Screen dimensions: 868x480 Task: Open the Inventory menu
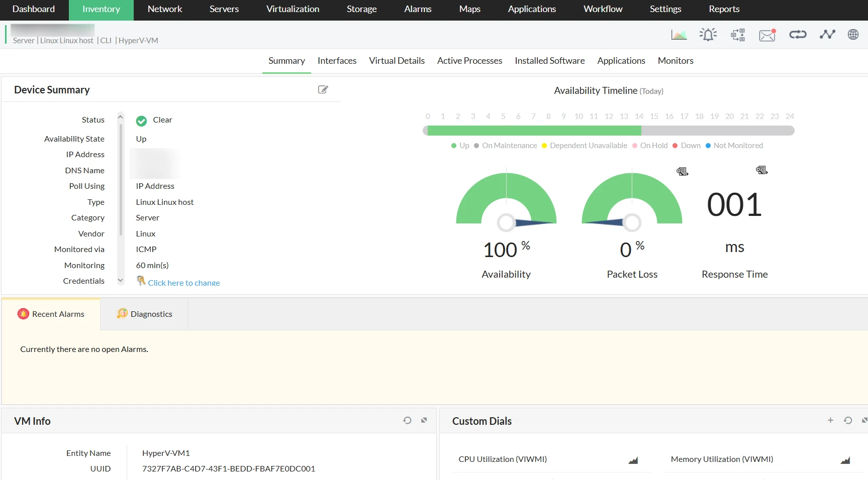click(x=101, y=9)
